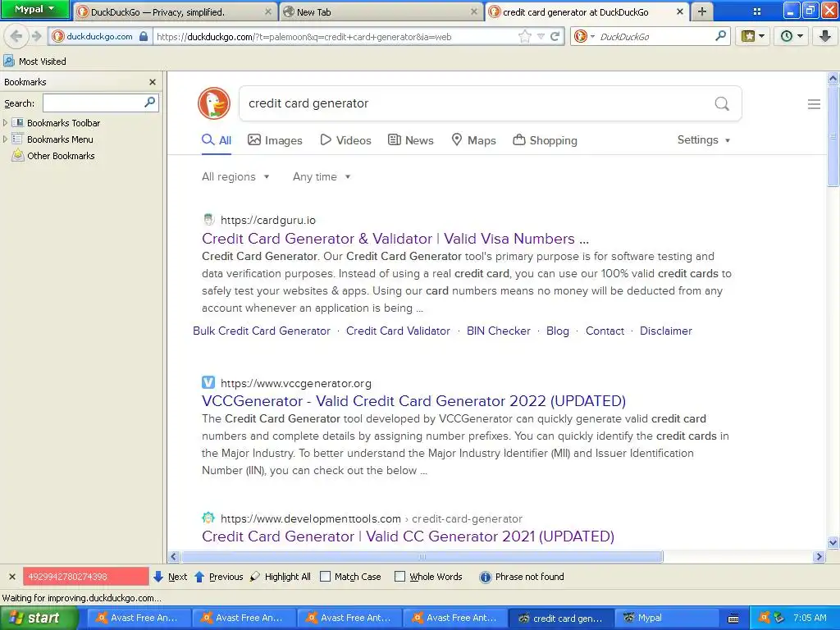Screen dimensions: 840x630
Task: Click the search magnifier in the DuckDuckGo box
Action: tap(722, 103)
